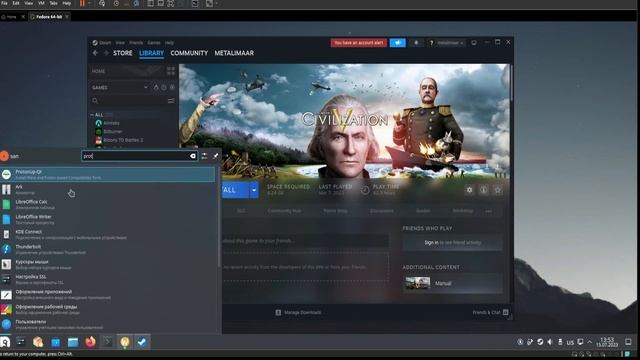Open the COMMUNITY tab
The height and width of the screenshot is (360, 640).
(x=189, y=53)
